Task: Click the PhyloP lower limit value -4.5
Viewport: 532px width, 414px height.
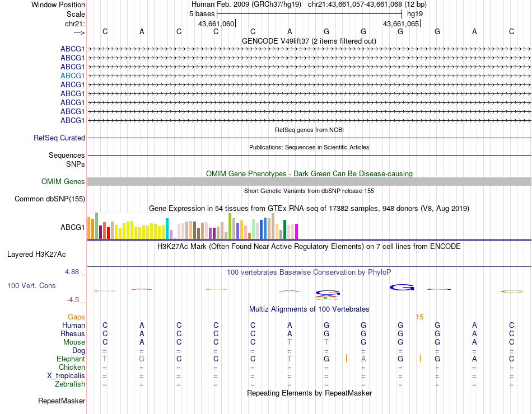Action: (73, 300)
